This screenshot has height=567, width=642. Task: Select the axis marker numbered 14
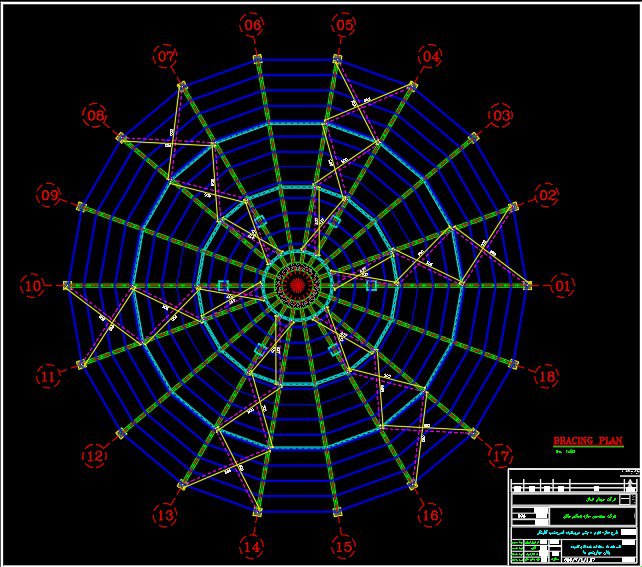coord(252,547)
